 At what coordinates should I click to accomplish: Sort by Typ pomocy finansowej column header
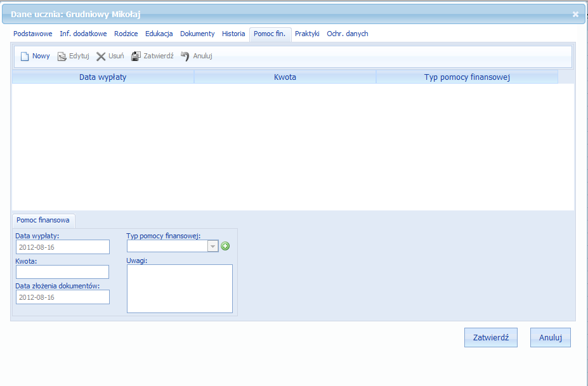coord(467,77)
